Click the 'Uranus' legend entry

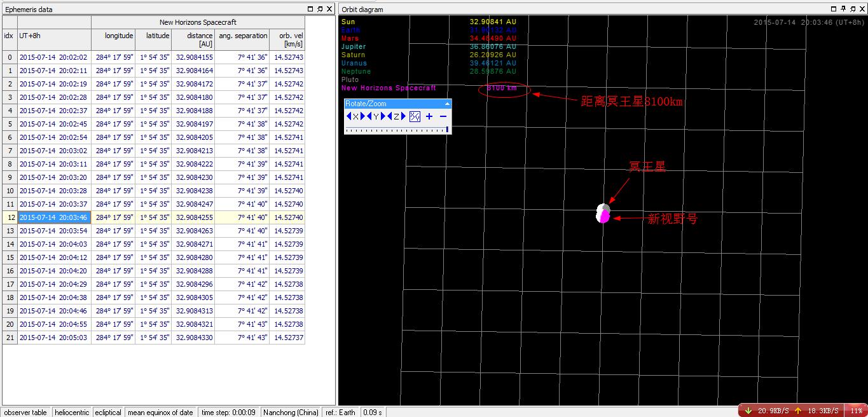(354, 63)
